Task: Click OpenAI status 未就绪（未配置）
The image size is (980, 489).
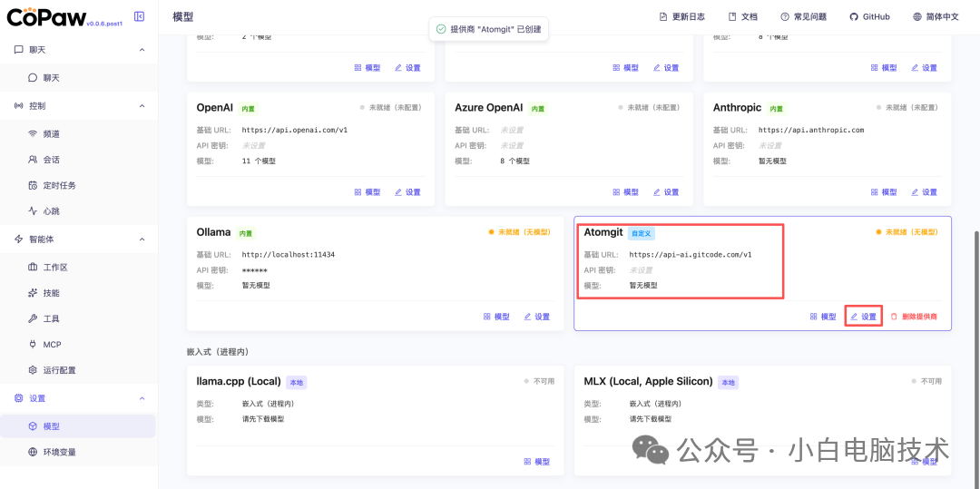Action: (x=390, y=107)
